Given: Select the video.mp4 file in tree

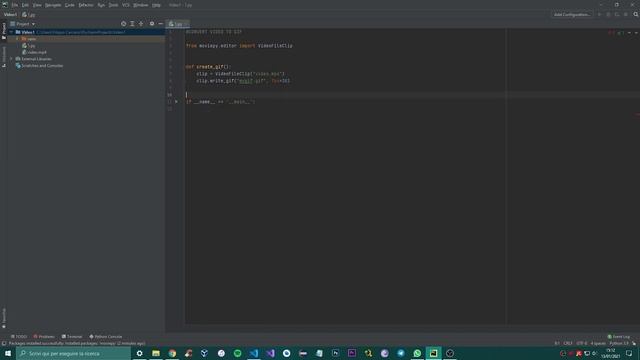Looking at the screenshot, I should pos(34,52).
